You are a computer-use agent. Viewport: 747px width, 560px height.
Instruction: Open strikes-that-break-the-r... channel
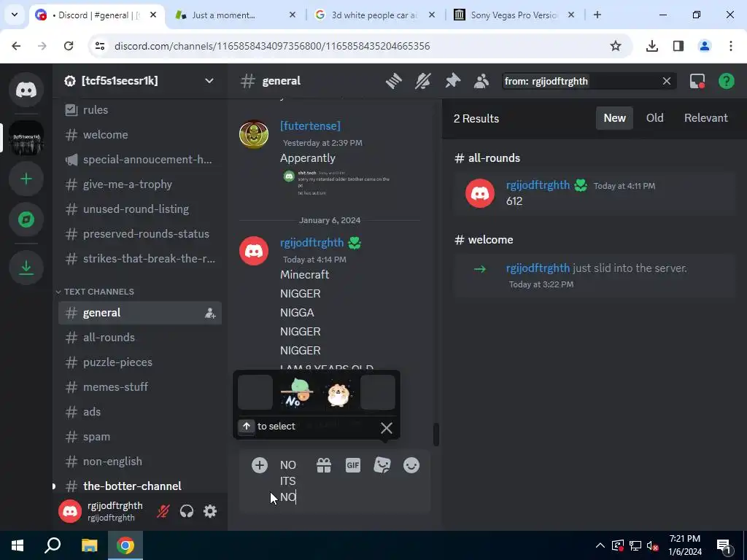point(140,259)
